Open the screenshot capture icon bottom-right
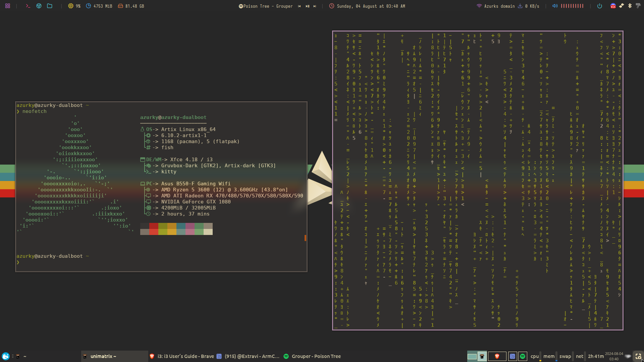This screenshot has height=362, width=644. 638,356
